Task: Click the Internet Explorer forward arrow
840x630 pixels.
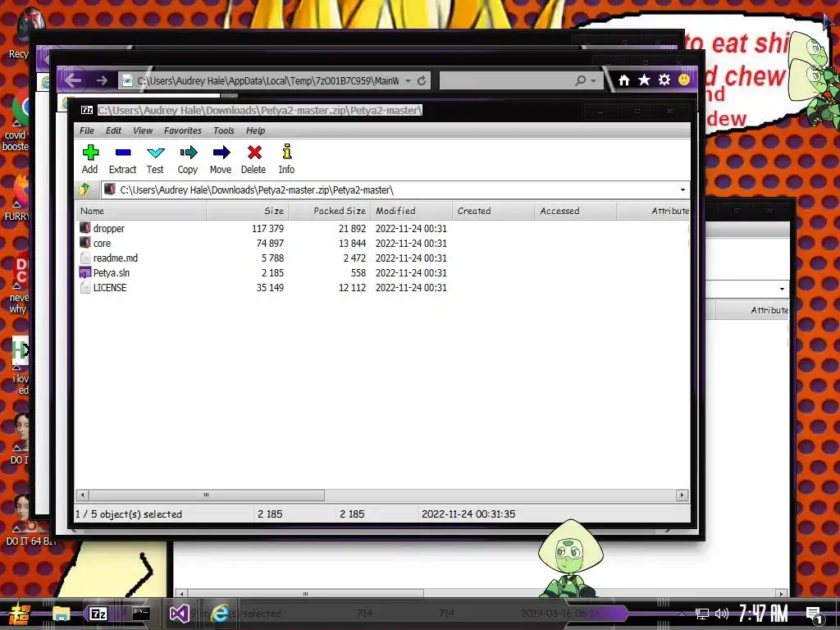Action: 101,80
